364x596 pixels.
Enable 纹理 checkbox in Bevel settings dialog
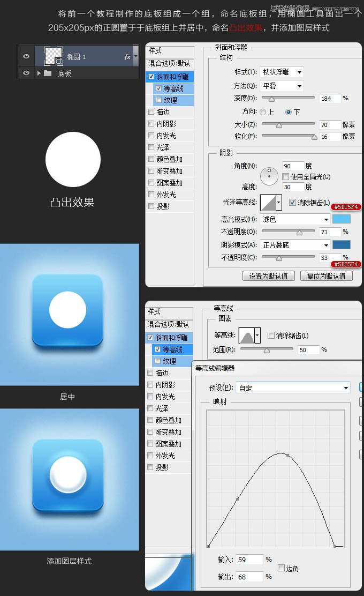[x=158, y=100]
